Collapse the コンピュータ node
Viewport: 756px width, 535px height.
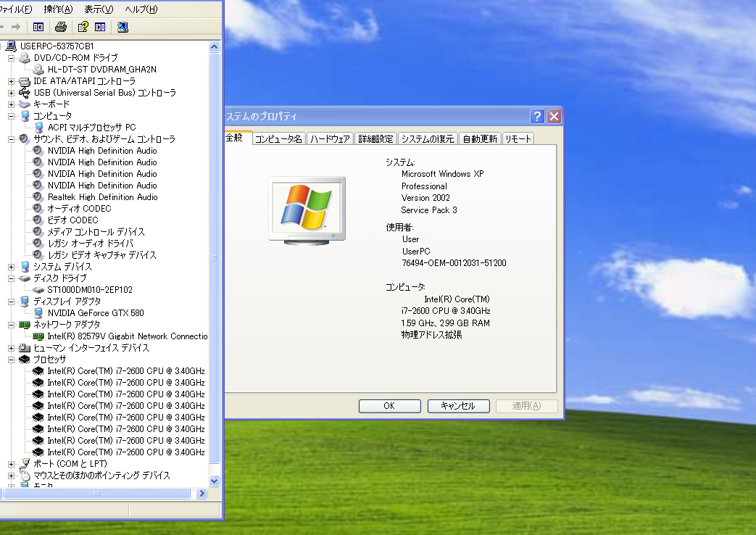tap(11, 116)
